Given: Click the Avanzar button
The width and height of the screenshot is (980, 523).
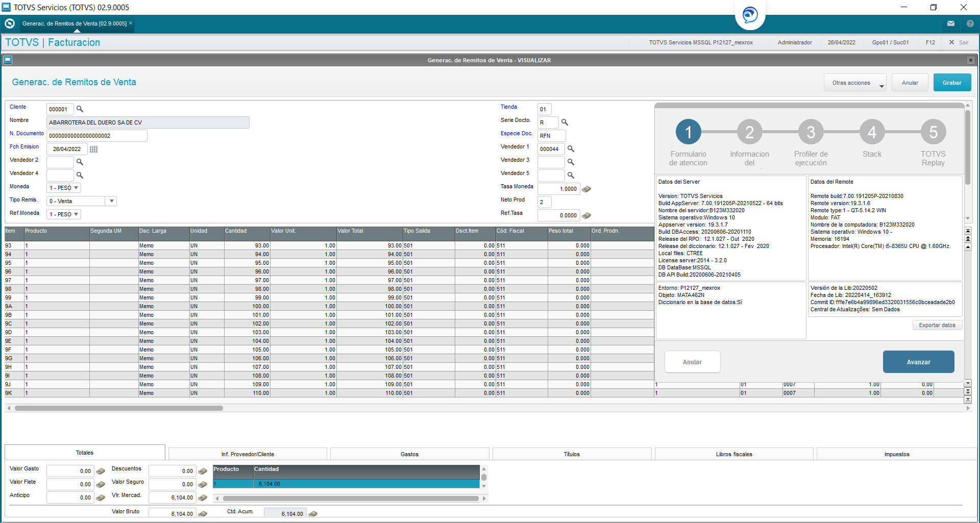Looking at the screenshot, I should tap(918, 362).
